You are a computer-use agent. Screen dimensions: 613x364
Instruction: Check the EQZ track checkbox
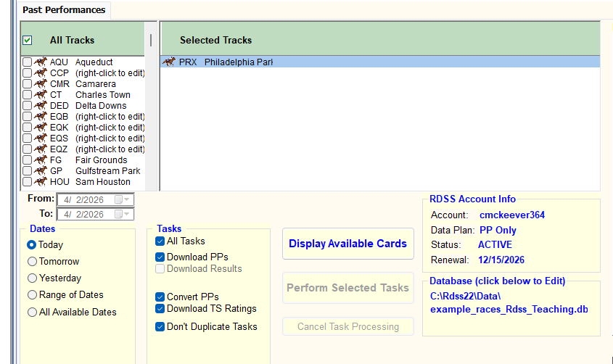(x=27, y=149)
